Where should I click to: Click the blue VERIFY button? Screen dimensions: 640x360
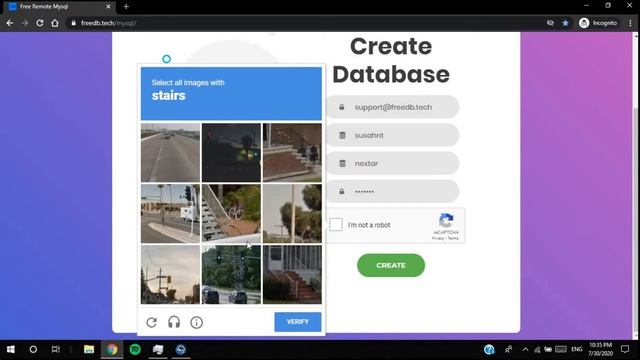tap(298, 322)
